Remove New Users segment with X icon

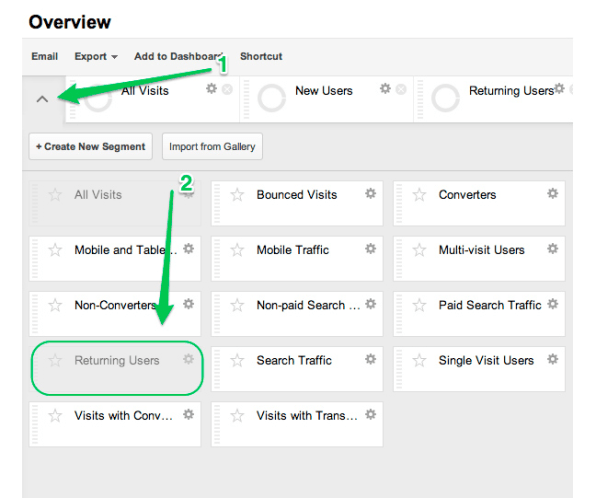click(401, 89)
